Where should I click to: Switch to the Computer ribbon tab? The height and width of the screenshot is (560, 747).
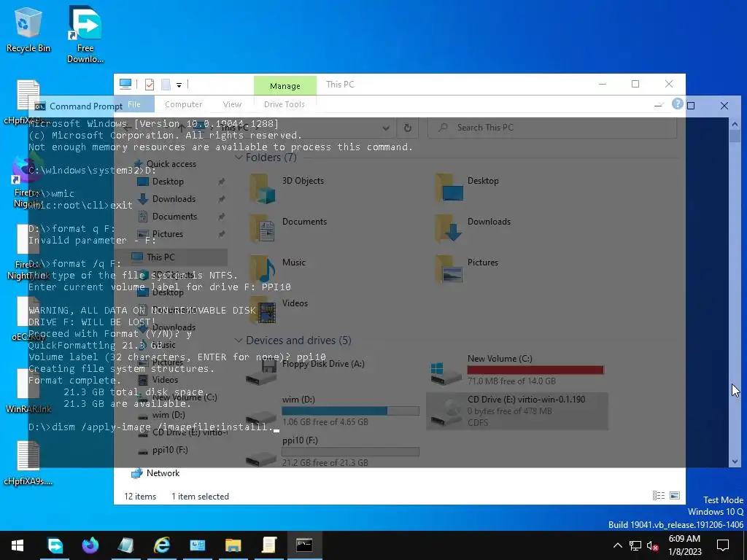click(x=183, y=104)
